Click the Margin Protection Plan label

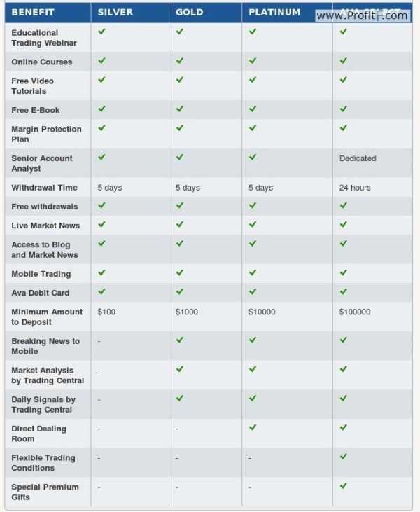pyautogui.click(x=46, y=134)
